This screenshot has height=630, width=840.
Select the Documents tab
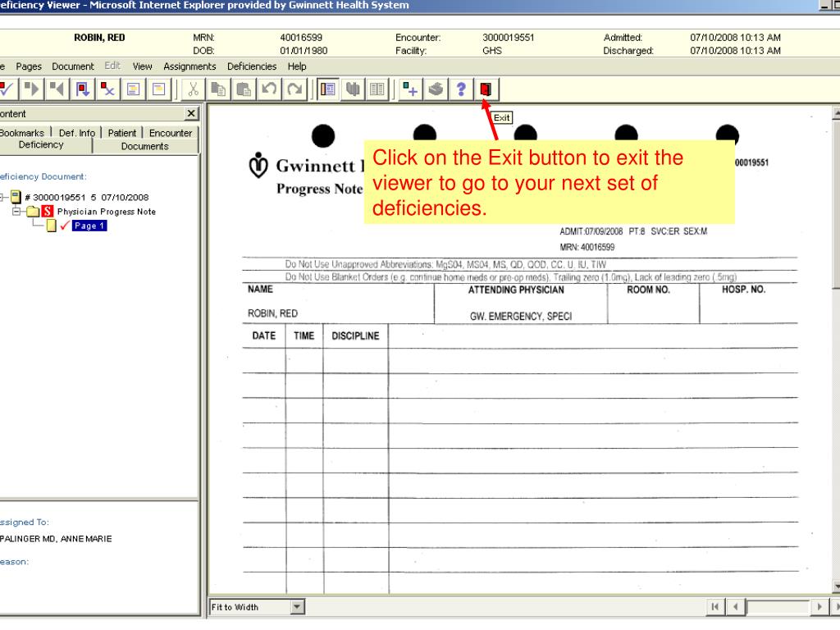(145, 146)
